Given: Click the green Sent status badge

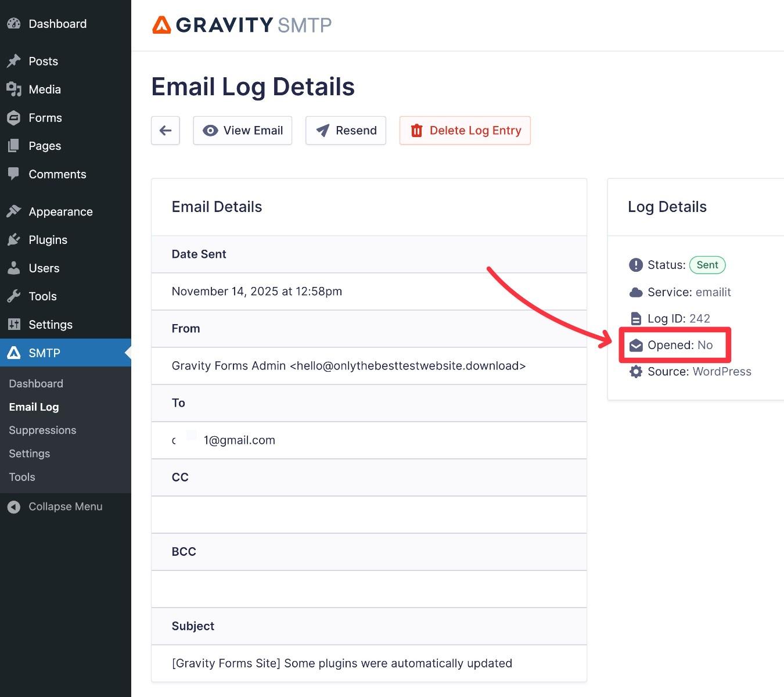Looking at the screenshot, I should (707, 265).
